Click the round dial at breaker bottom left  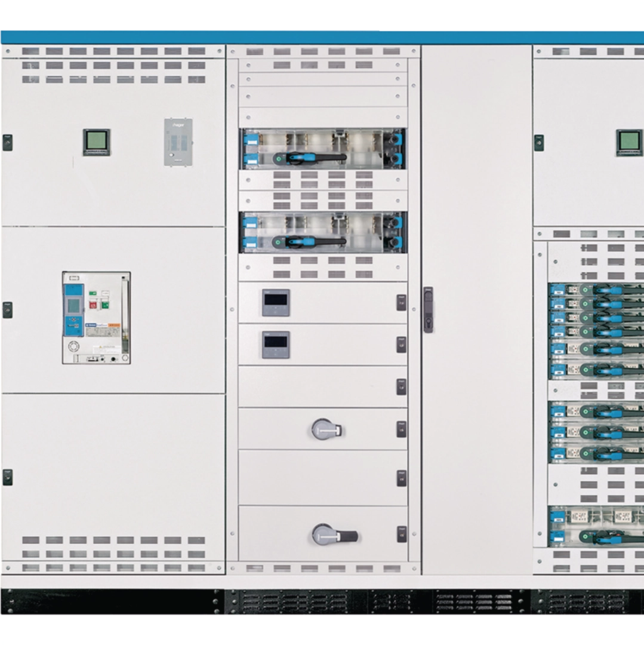tap(73, 346)
